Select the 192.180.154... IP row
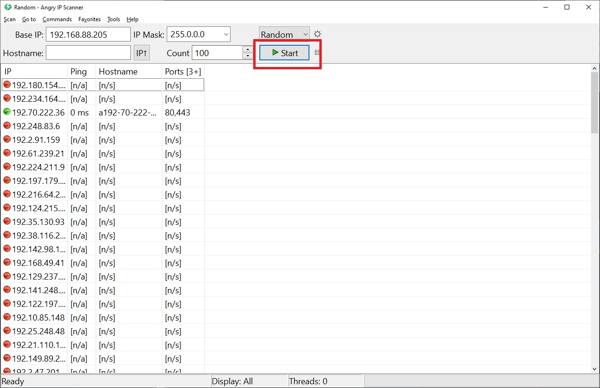The image size is (600, 388). (103, 85)
